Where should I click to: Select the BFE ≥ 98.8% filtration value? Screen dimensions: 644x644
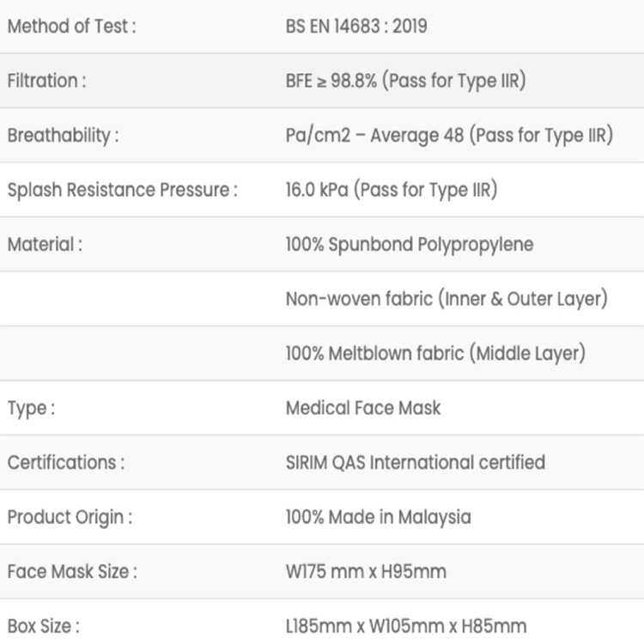click(x=405, y=81)
